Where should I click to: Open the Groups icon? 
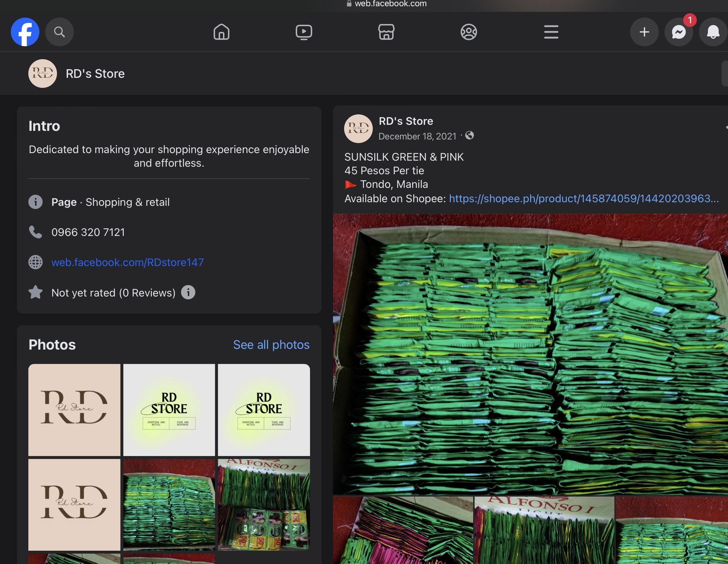[x=468, y=32]
